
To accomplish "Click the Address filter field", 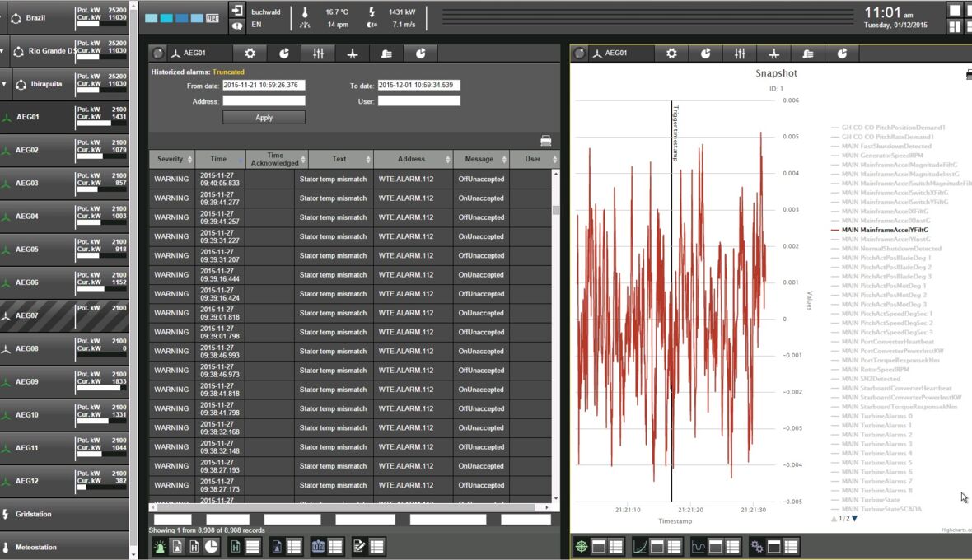I will pyautogui.click(x=264, y=101).
